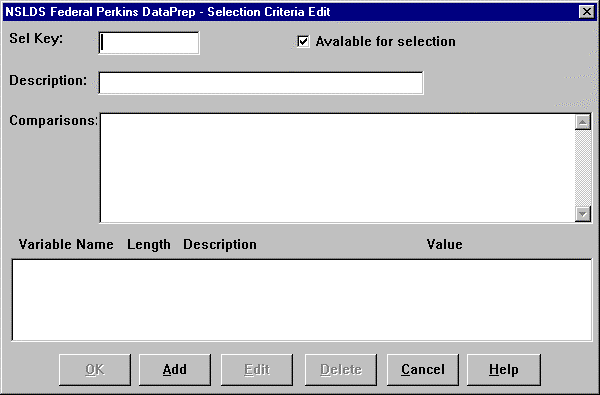Viewport: 600px width, 395px height.
Task: Click the Comparisons label
Action: (x=54, y=121)
